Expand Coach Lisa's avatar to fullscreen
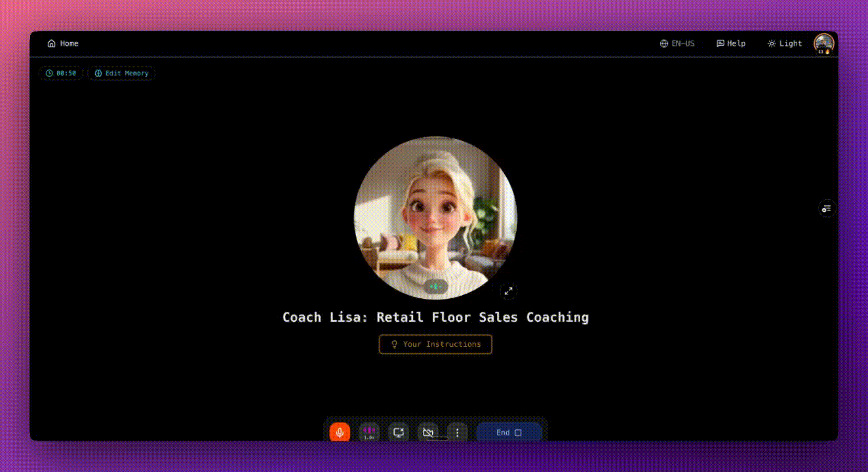The image size is (868, 472). [x=508, y=290]
